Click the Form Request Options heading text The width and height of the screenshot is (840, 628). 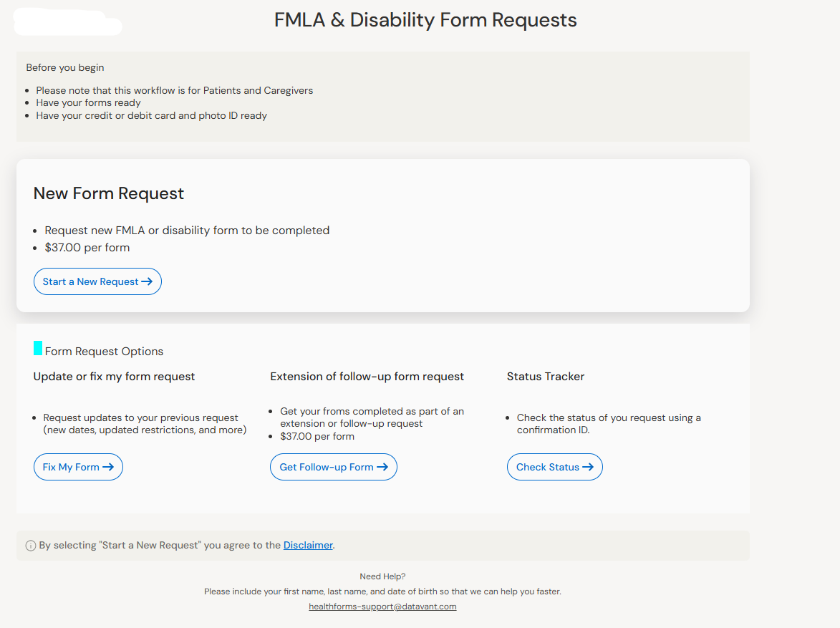pyautogui.click(x=104, y=352)
